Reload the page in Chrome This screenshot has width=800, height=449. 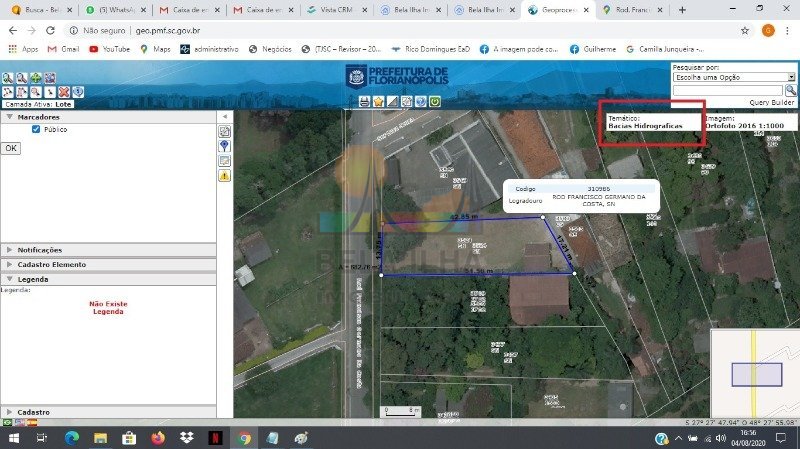(x=50, y=31)
